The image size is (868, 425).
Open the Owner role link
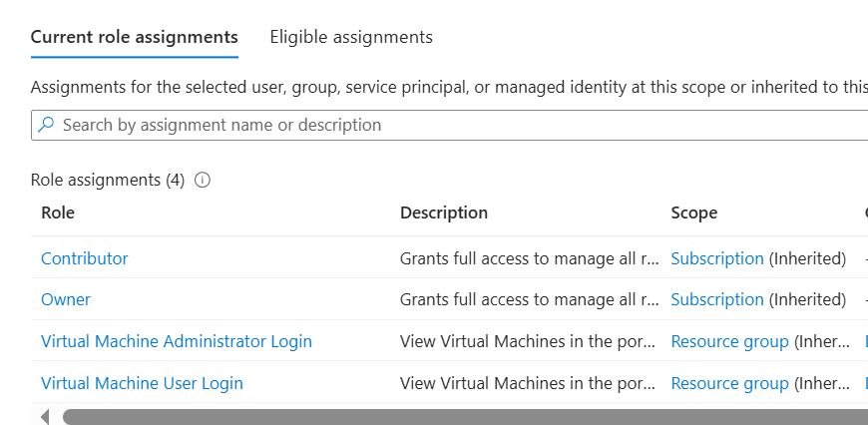tap(66, 299)
